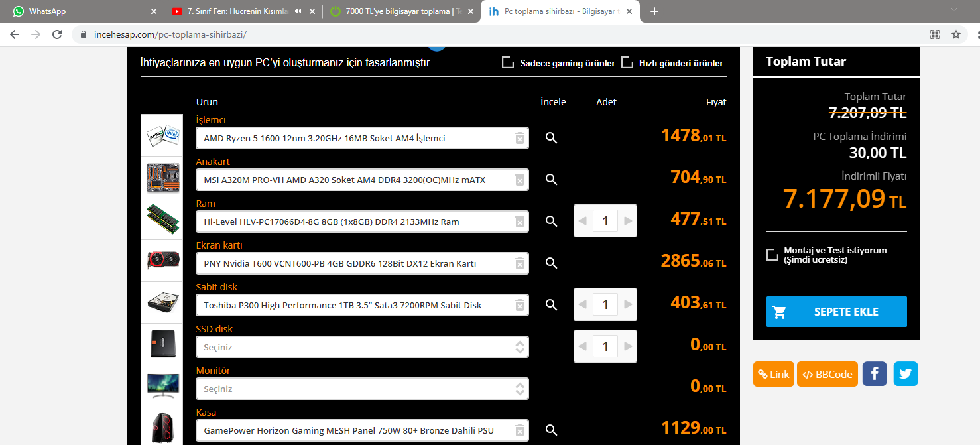This screenshot has width=980, height=445.
Task: Bookmark this page with star icon
Action: point(956,34)
